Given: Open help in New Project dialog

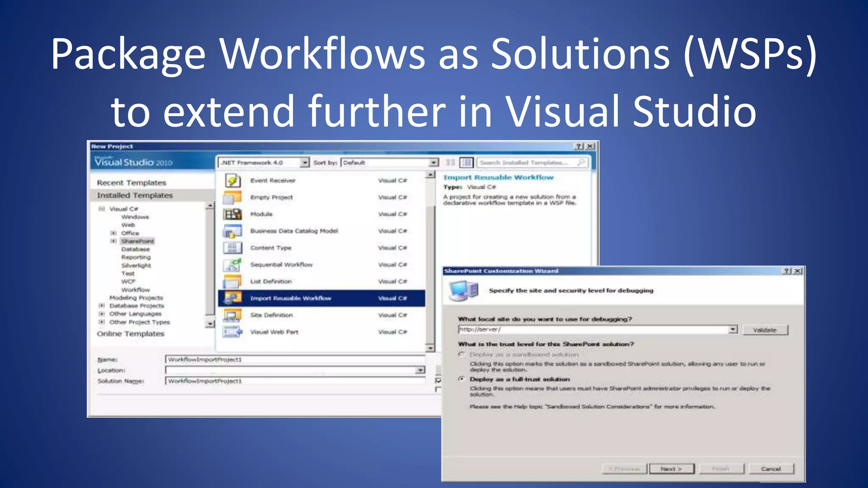Looking at the screenshot, I should coord(579,146).
